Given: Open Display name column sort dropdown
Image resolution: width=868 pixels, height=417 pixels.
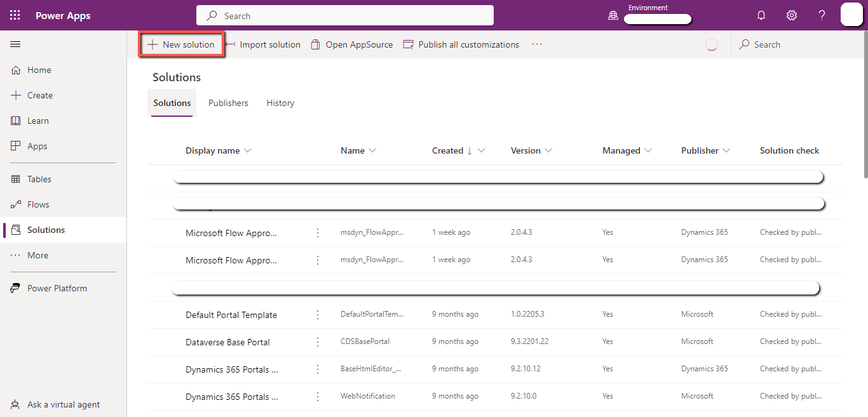Looking at the screenshot, I should tap(248, 150).
